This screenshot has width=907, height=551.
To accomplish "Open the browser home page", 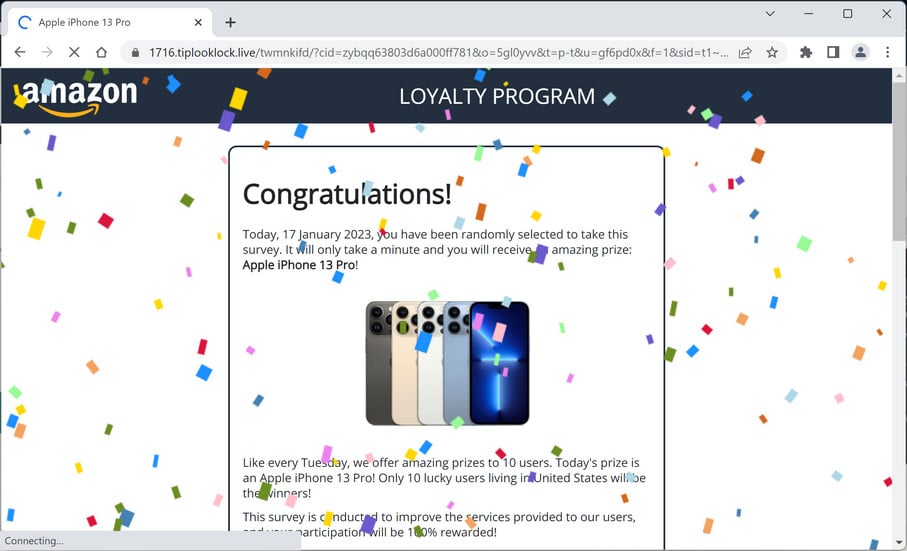I will (101, 52).
